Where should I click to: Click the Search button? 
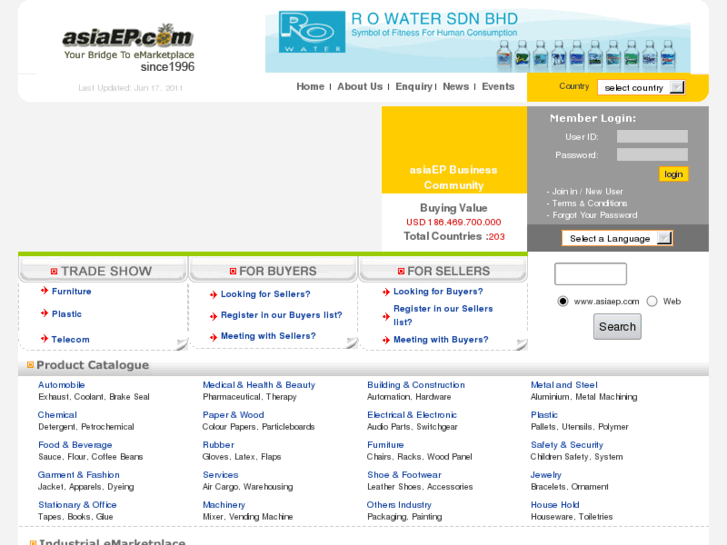point(617,327)
